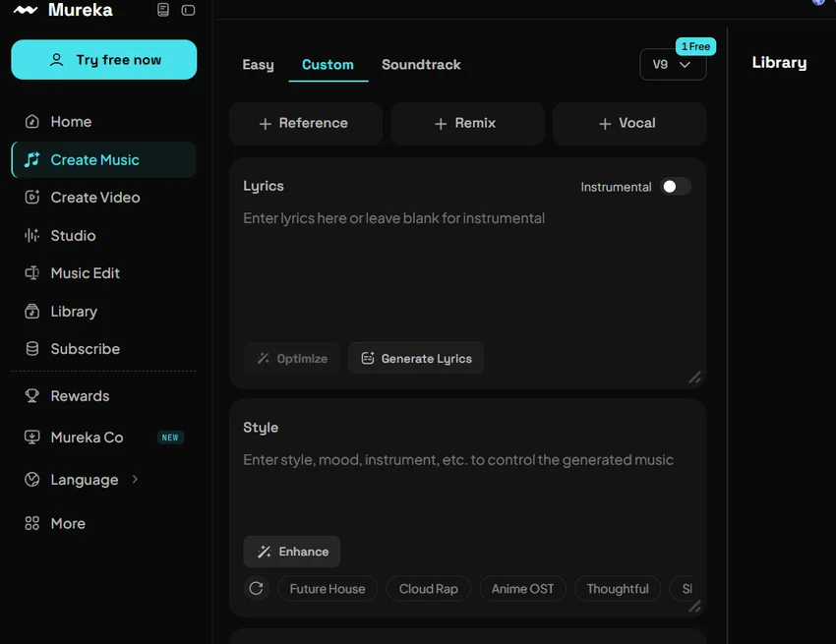Select the Future House style tag
The height and width of the screenshot is (644, 836).
click(x=328, y=589)
